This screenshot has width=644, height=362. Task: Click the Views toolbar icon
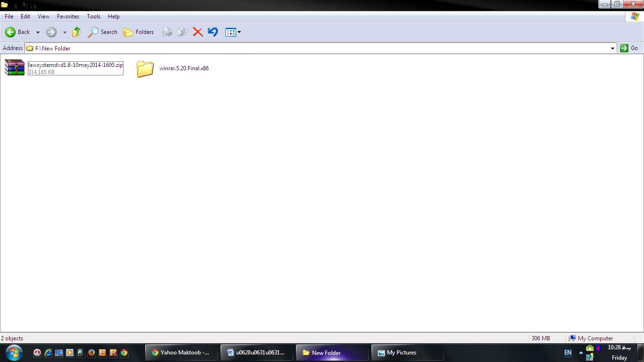(x=231, y=32)
